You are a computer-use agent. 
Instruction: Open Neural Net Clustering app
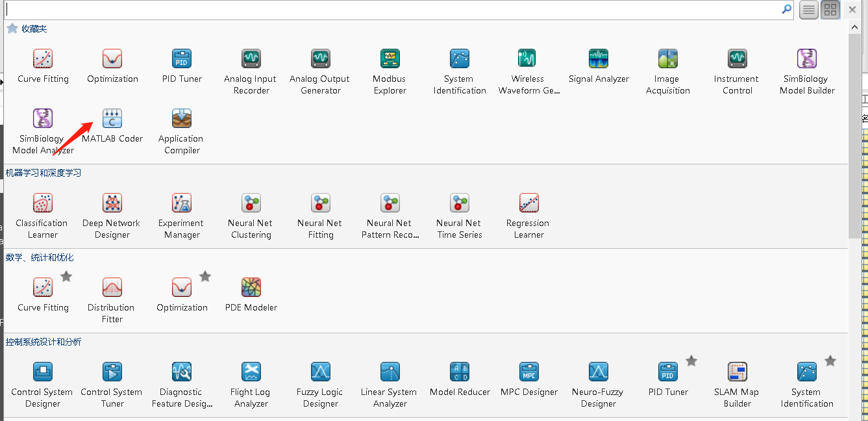pos(251,216)
